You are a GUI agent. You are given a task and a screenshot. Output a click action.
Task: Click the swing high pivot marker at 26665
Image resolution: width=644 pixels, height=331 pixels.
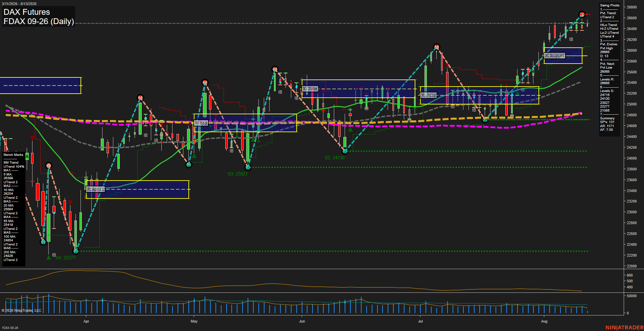pos(582,14)
